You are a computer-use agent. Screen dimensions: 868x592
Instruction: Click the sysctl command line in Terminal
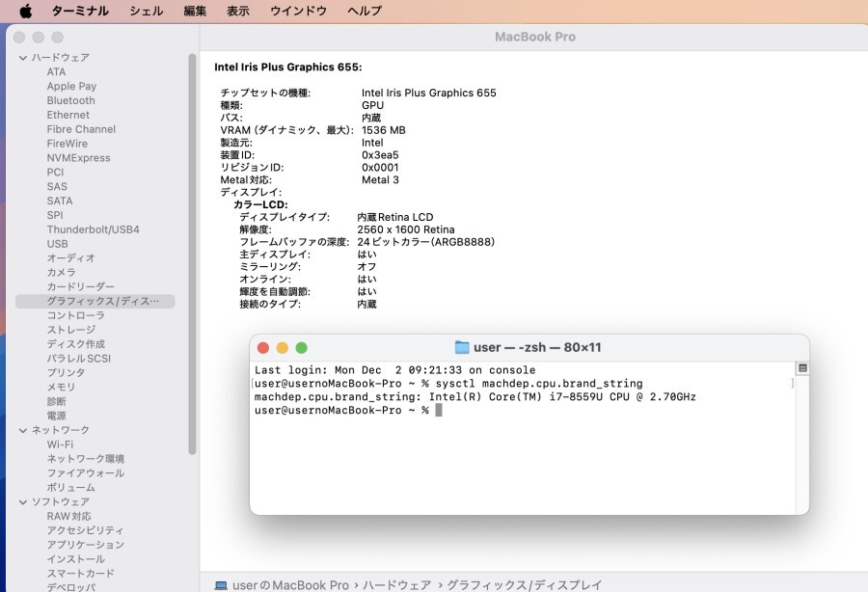pyautogui.click(x=448, y=384)
